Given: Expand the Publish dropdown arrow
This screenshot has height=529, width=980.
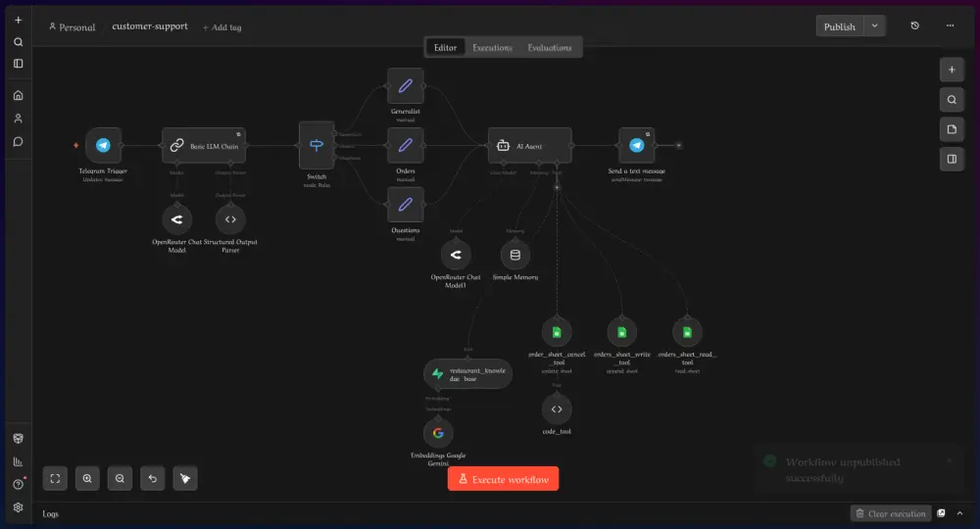Looking at the screenshot, I should [874, 25].
